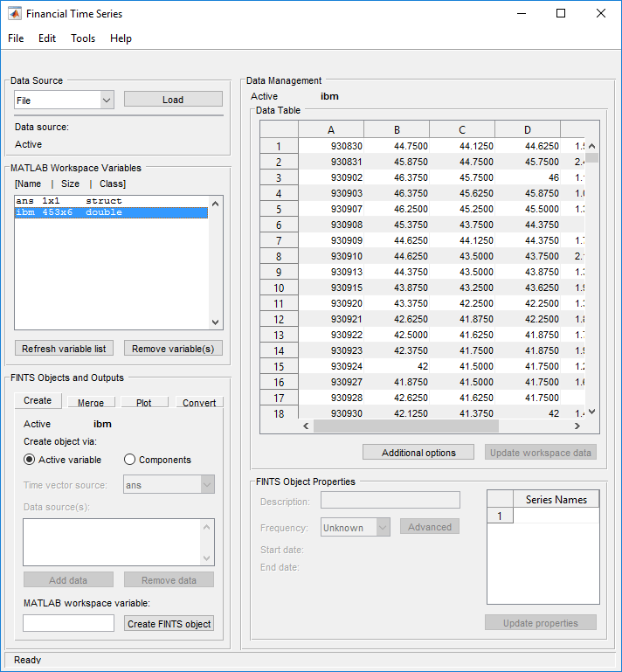
Task: Select column D header in Data Table
Action: point(528,130)
